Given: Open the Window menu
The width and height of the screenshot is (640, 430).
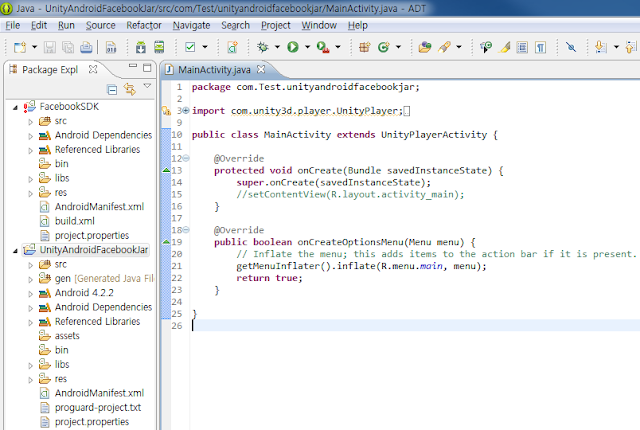Looking at the screenshot, I should tap(319, 25).
